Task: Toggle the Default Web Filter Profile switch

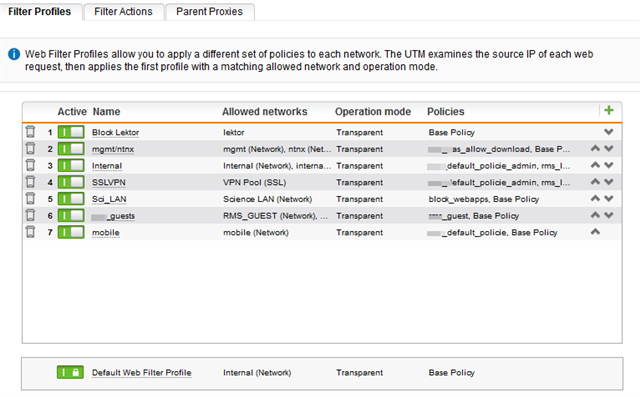Action: (71, 372)
